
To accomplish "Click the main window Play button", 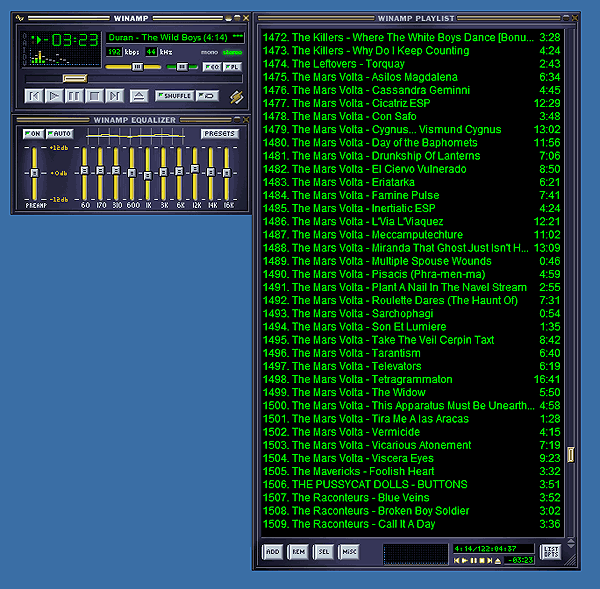I will pos(54,96).
